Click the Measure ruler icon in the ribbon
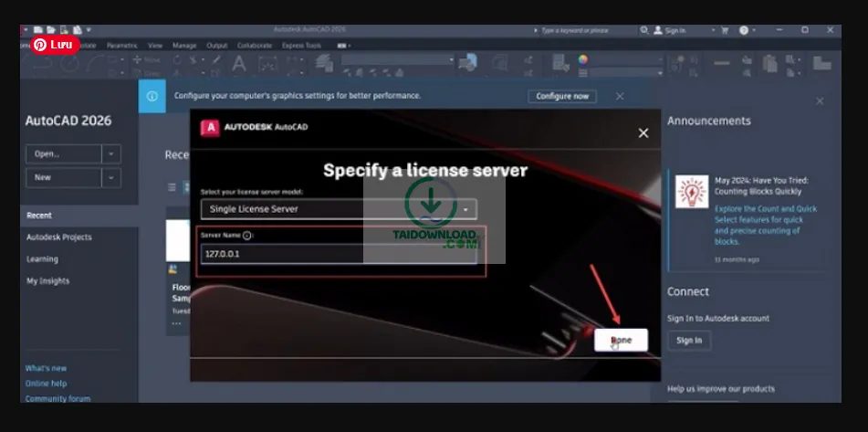Viewport: 868px width, 432px height. 721,64
